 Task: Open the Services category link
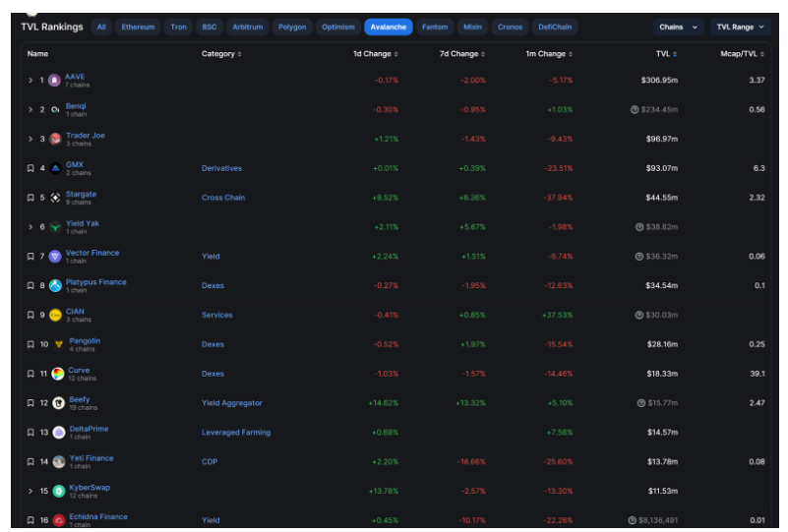217,316
